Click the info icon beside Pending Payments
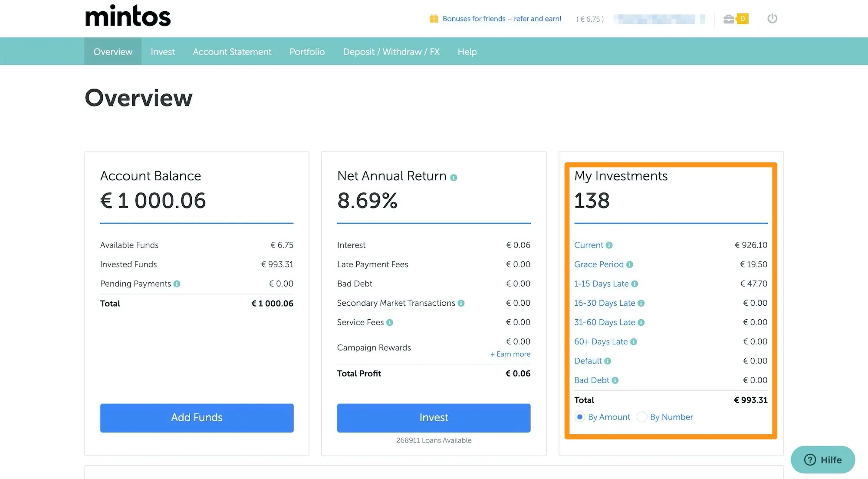The height and width of the screenshot is (479, 868). click(x=177, y=284)
